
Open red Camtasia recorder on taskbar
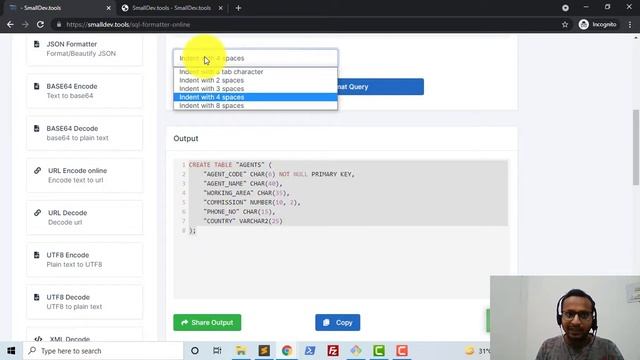pyautogui.click(x=402, y=351)
